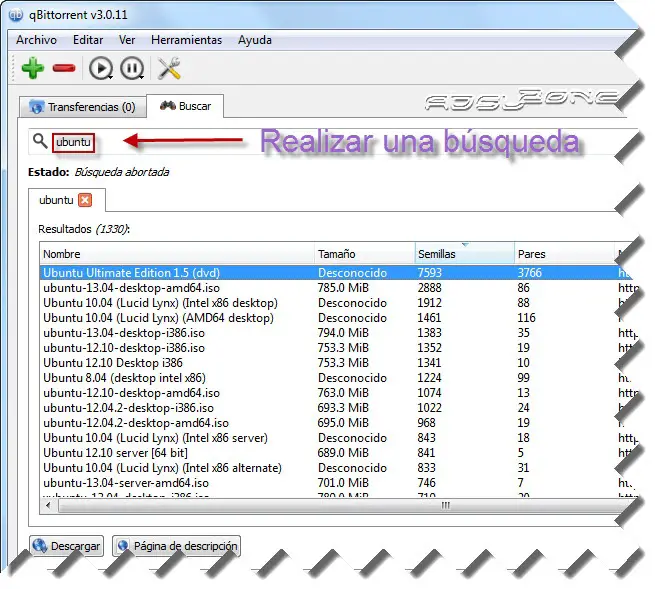Click the 2888 seeds value

point(429,288)
